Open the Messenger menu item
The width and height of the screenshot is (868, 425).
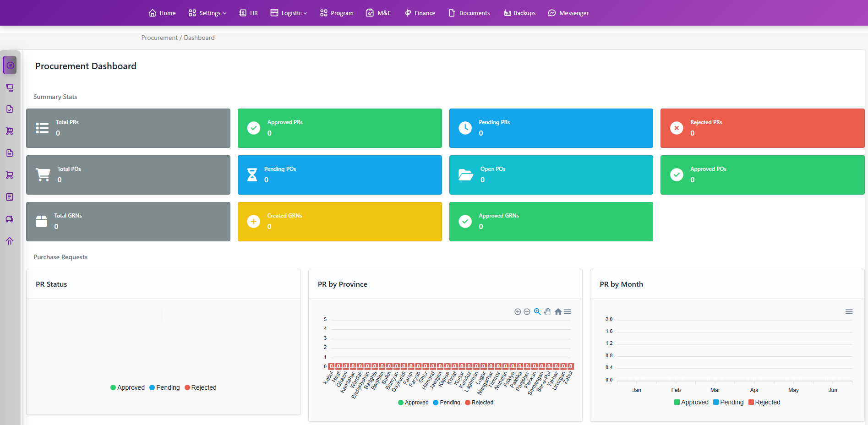coord(568,13)
